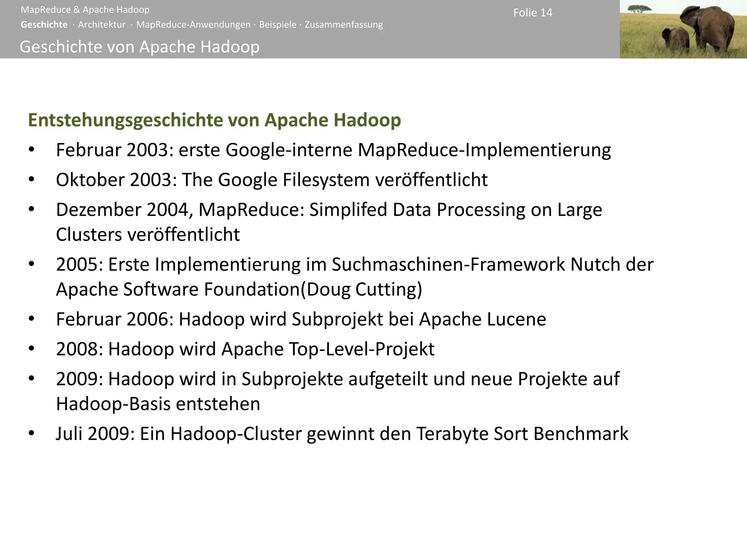The height and width of the screenshot is (560, 747).
Task: Click the 'Clusters veröffentlicht' continuation line
Action: [148, 234]
